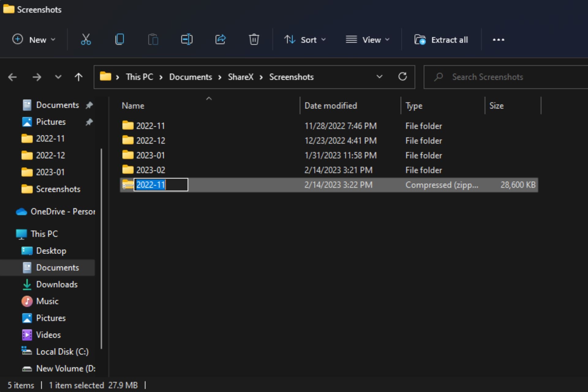This screenshot has width=588, height=392.
Task: Select the 2022-11 compressed zip file
Action: 150,185
